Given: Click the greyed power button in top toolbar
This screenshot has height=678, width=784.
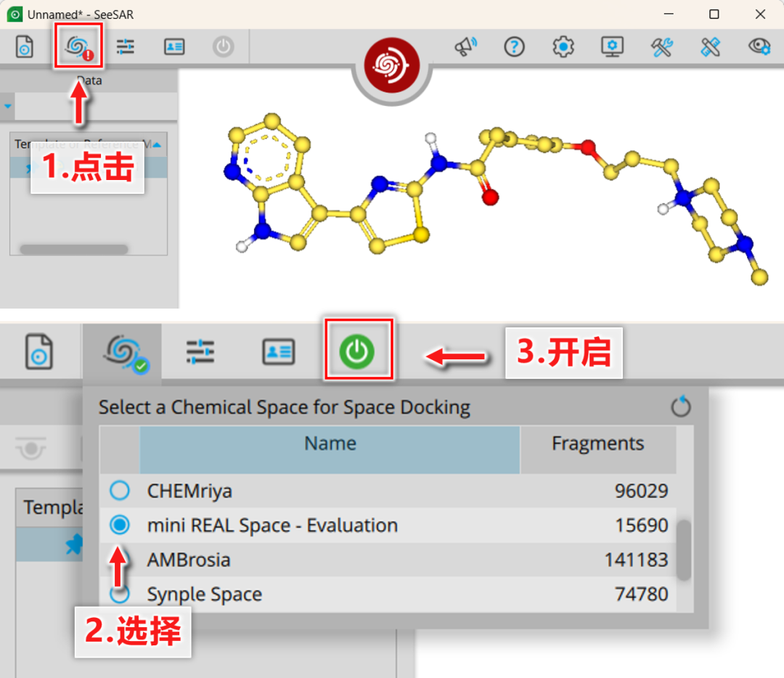Looking at the screenshot, I should (223, 47).
